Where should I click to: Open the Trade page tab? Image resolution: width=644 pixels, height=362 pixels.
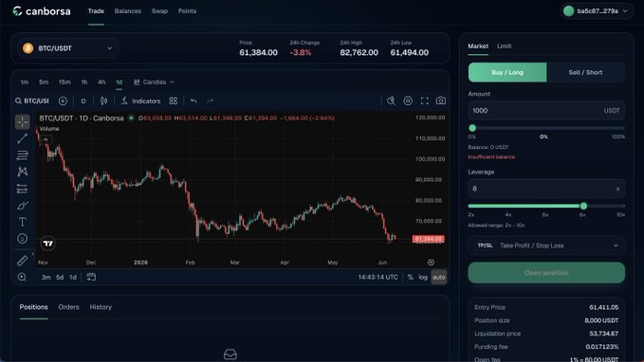point(96,11)
